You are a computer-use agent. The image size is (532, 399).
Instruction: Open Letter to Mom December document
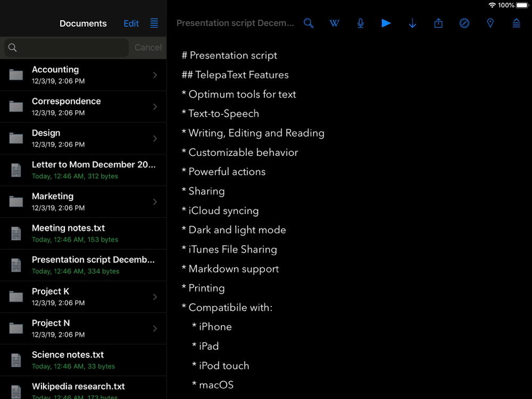(83, 170)
